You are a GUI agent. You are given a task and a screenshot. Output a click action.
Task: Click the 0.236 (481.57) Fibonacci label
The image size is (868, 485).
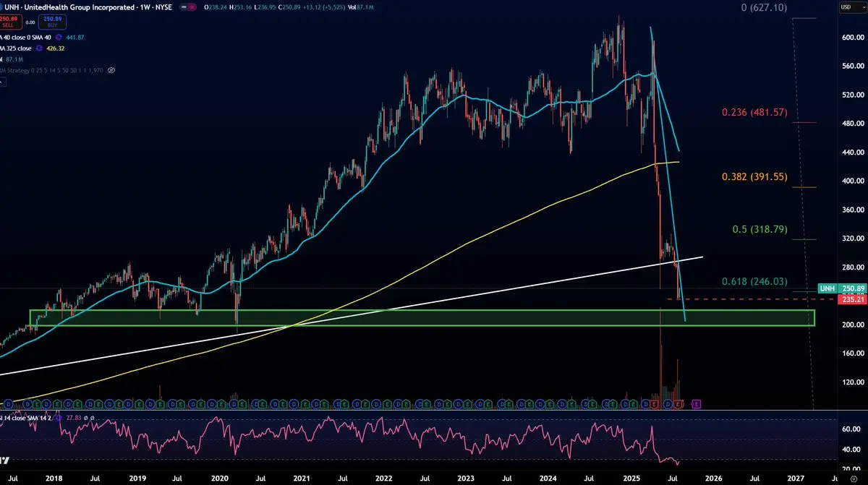[x=754, y=113]
